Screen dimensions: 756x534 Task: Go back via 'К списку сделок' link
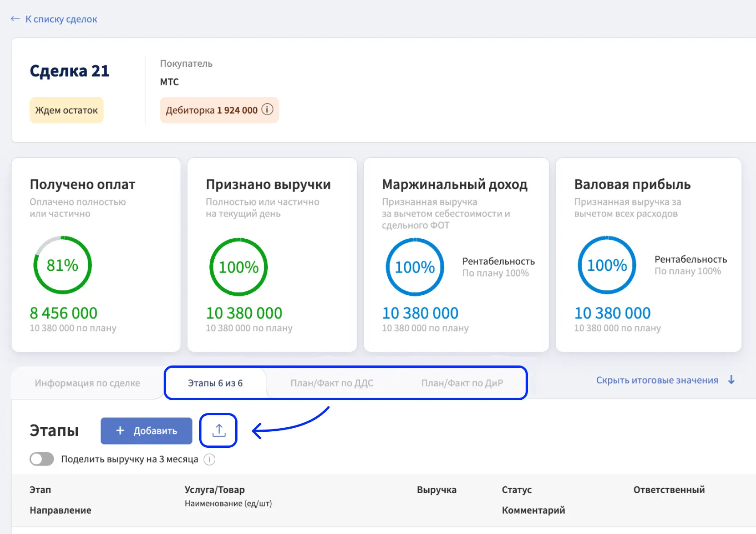(x=61, y=19)
